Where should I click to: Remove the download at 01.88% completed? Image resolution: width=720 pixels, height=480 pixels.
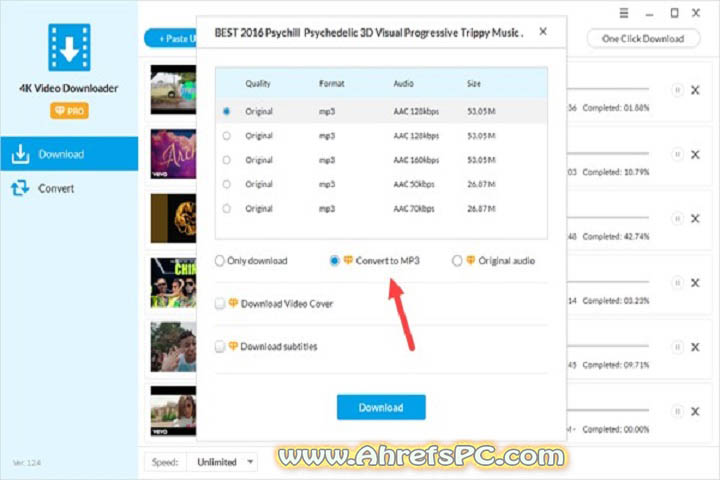(696, 90)
